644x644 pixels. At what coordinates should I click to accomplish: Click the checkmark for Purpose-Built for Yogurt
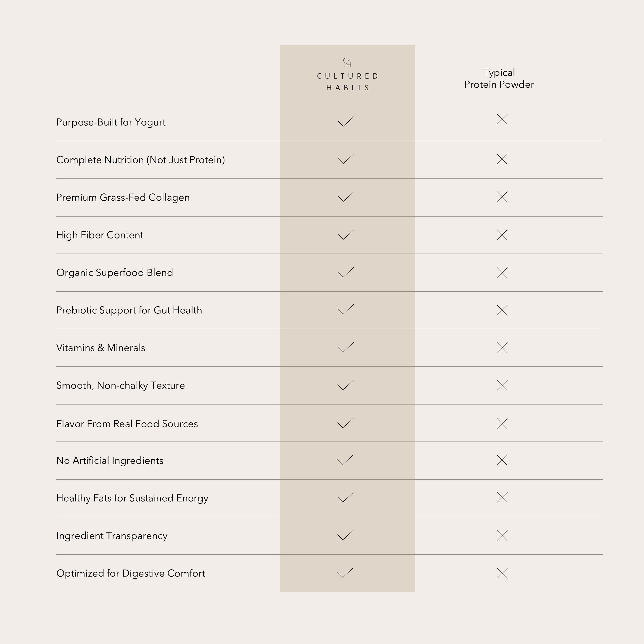346,122
